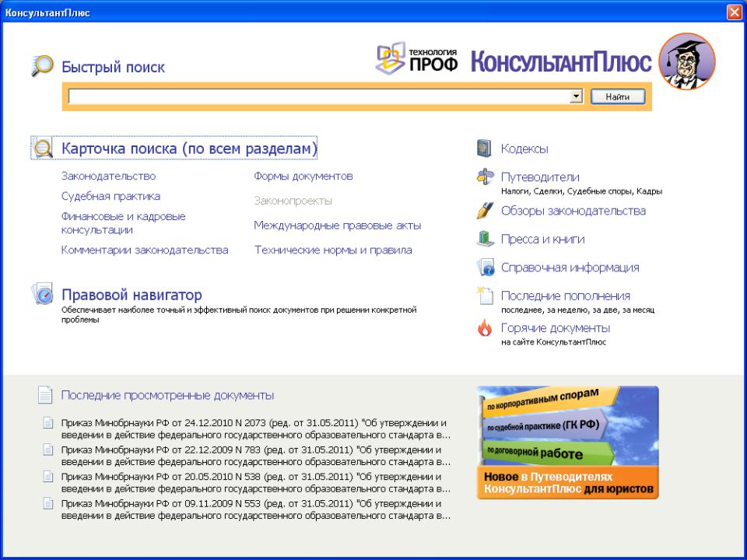747x560 pixels.
Task: Open Комментарии законодательства section
Action: click(x=145, y=250)
